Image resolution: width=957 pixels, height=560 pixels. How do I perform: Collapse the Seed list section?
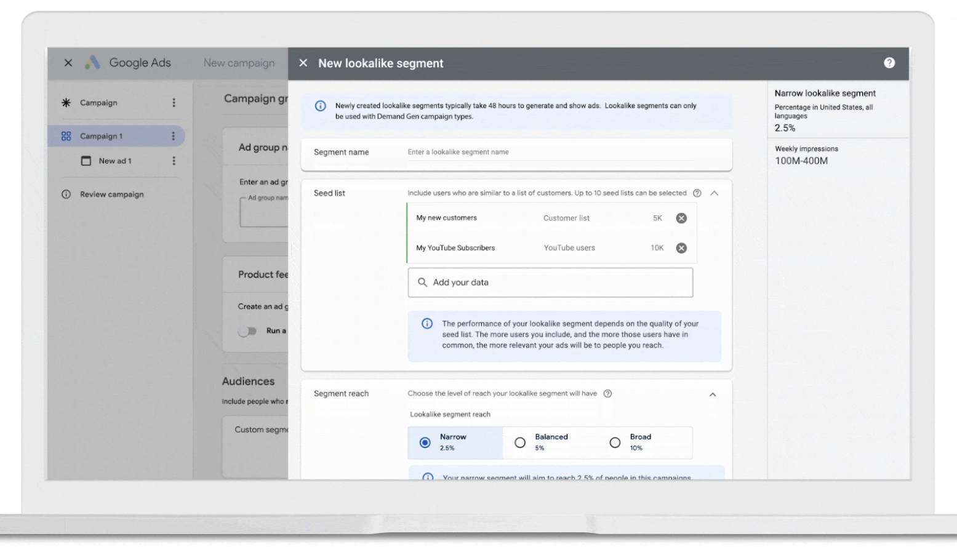coord(714,193)
